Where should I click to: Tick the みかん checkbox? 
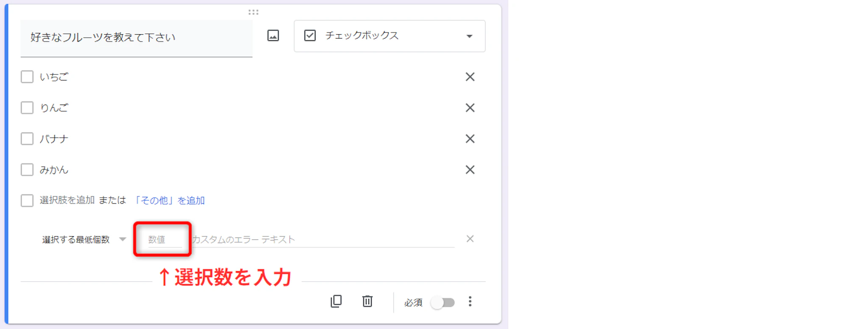pyautogui.click(x=27, y=169)
